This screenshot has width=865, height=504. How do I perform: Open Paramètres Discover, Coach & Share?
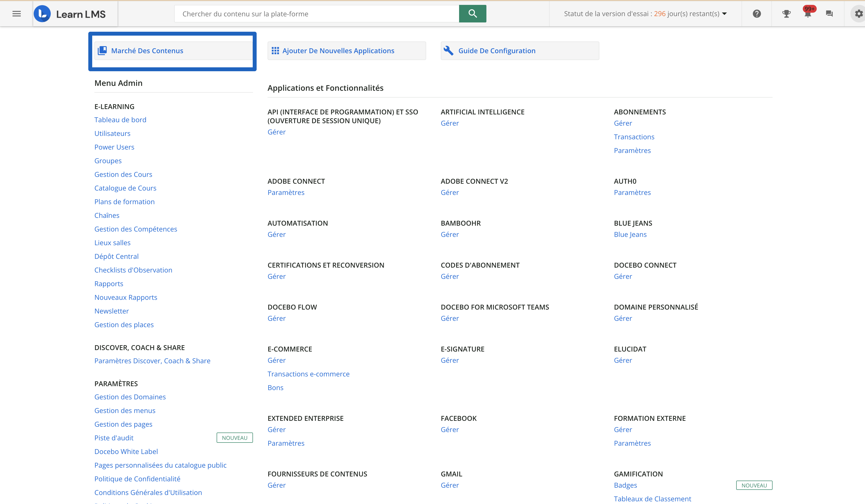(x=152, y=361)
